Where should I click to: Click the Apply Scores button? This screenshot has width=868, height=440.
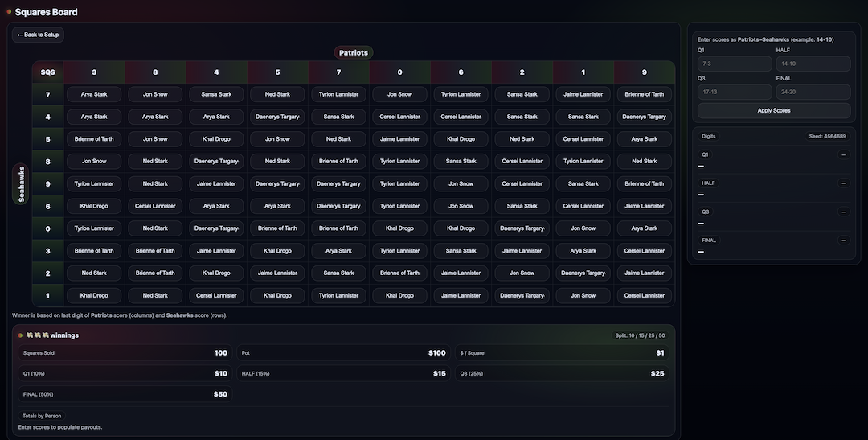pos(773,110)
